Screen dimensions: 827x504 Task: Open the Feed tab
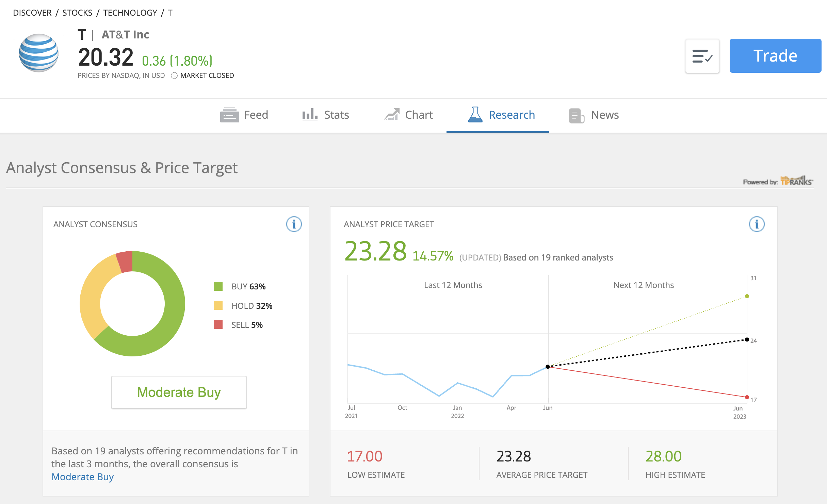(x=244, y=115)
